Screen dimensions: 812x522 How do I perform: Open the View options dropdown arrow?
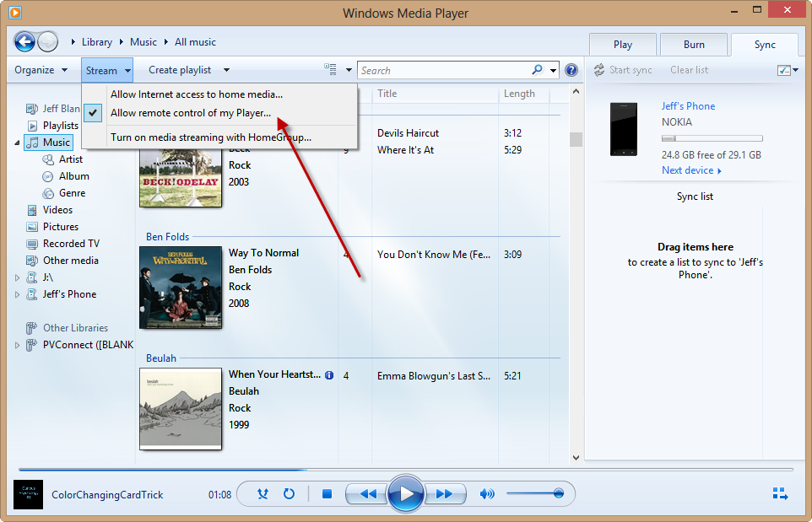pyautogui.click(x=349, y=70)
